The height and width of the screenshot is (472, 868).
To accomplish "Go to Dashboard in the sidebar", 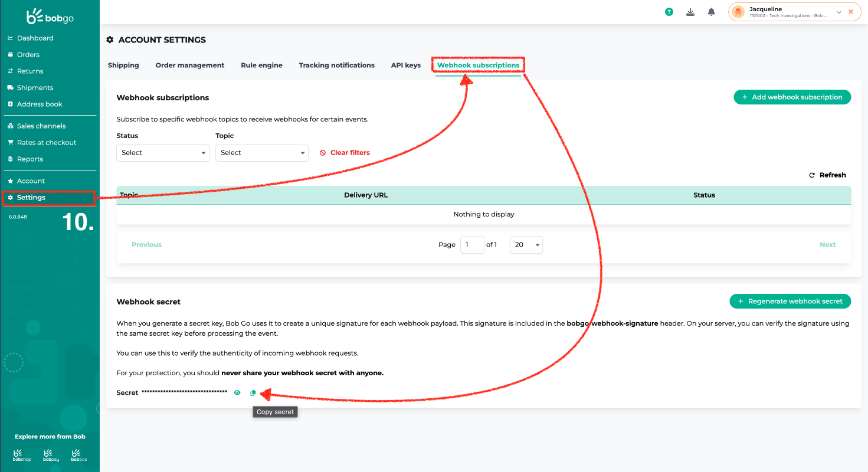I will click(x=35, y=38).
